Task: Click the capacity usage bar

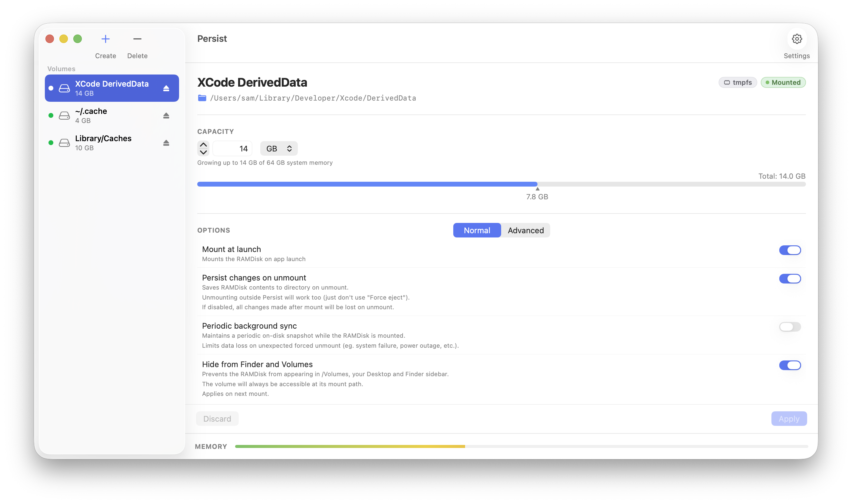Action: 501,184
